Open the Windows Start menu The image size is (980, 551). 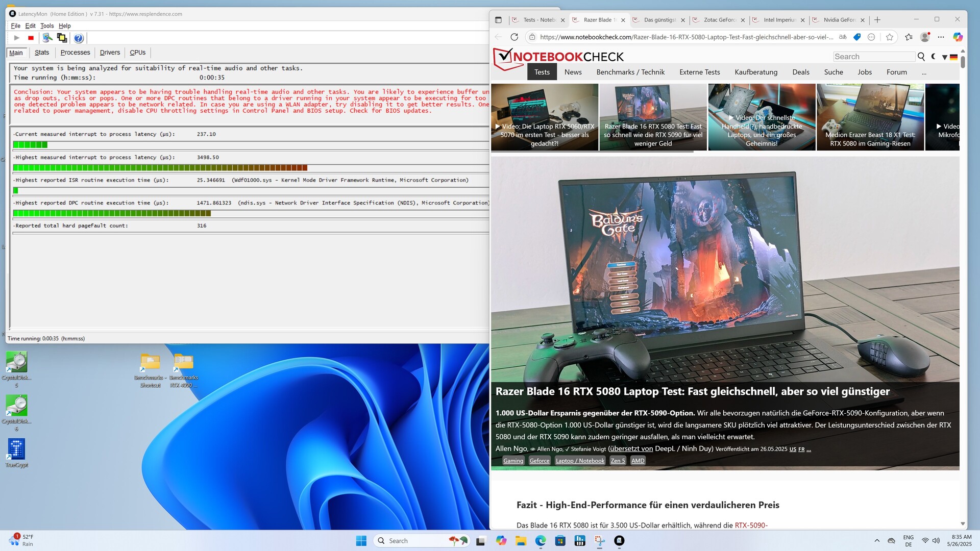tap(361, 541)
